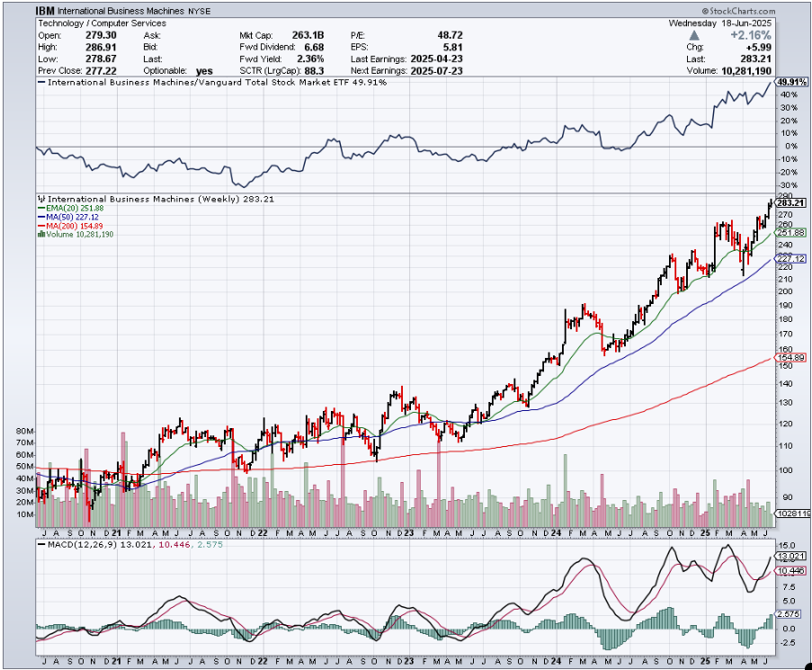812x670 pixels.
Task: Click the Volume 10,281,190 entry in the price legend
Action: (80, 234)
